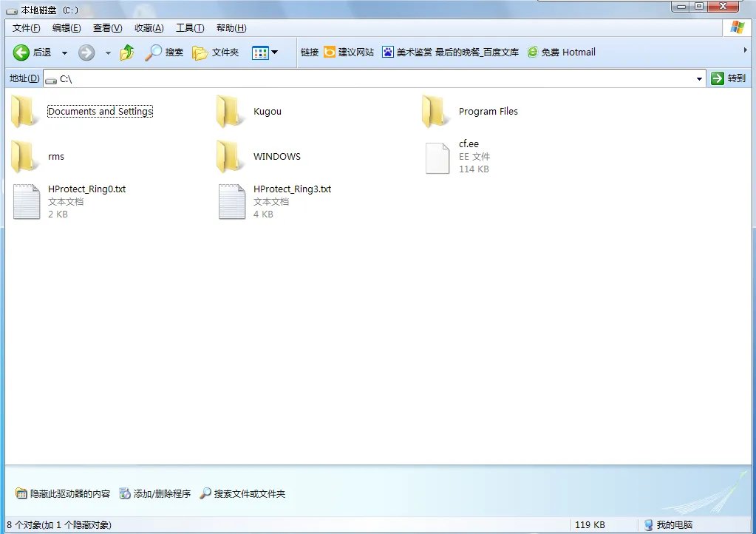Click the 我的电脑 icon in the status bar

[648, 524]
